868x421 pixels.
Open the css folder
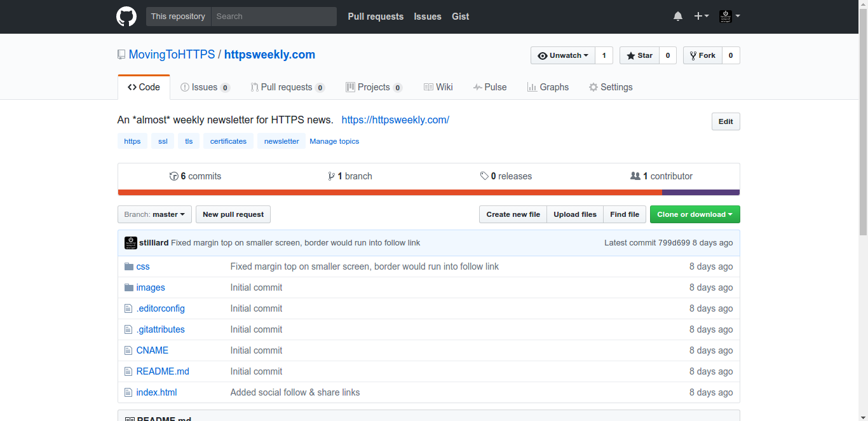(143, 266)
